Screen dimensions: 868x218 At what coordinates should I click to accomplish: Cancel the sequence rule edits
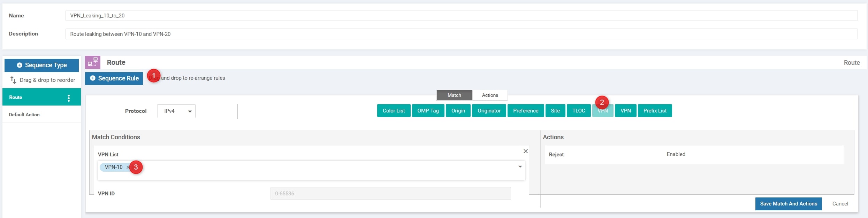coord(840,204)
